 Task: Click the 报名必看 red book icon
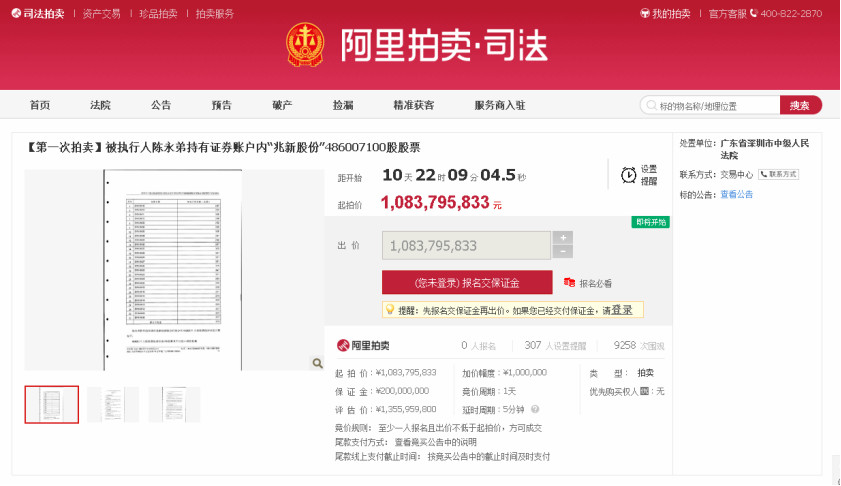[570, 283]
